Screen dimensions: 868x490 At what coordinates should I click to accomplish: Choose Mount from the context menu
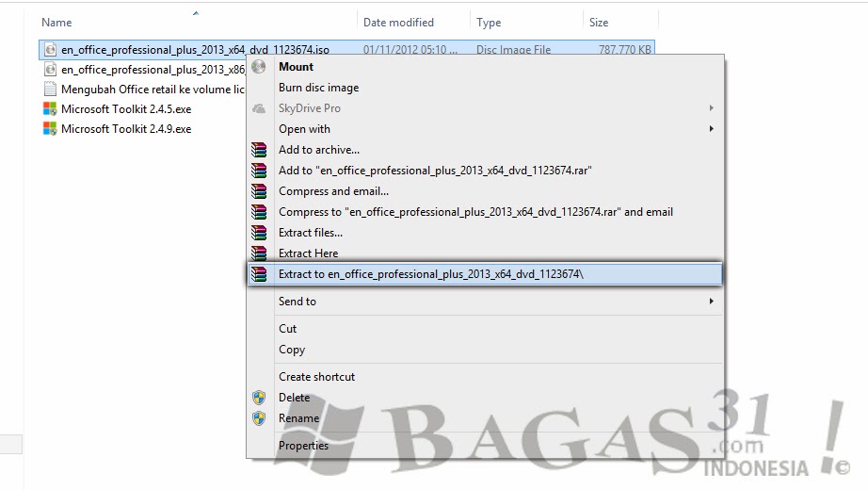(x=296, y=67)
